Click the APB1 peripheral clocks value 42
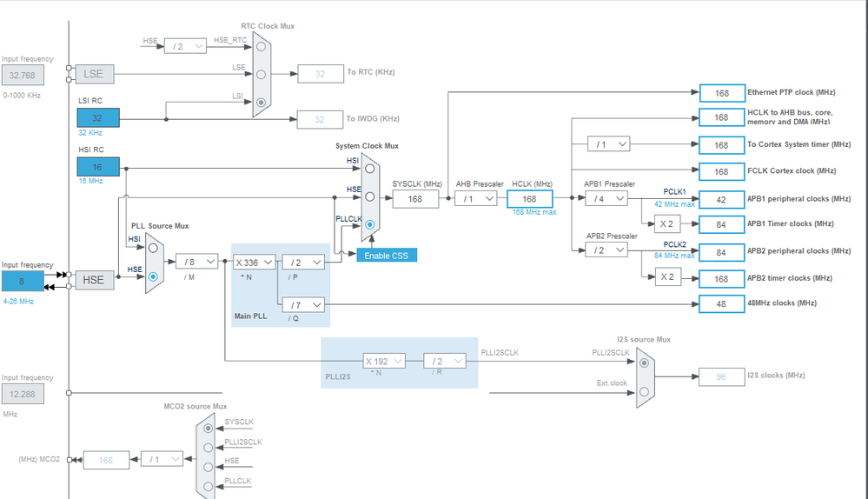This screenshot has width=868, height=499. click(x=722, y=199)
